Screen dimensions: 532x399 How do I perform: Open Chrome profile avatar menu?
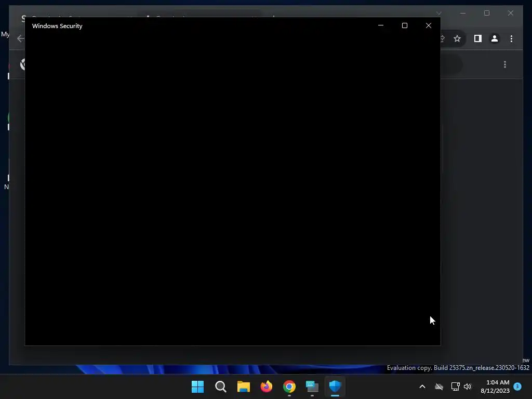495,38
